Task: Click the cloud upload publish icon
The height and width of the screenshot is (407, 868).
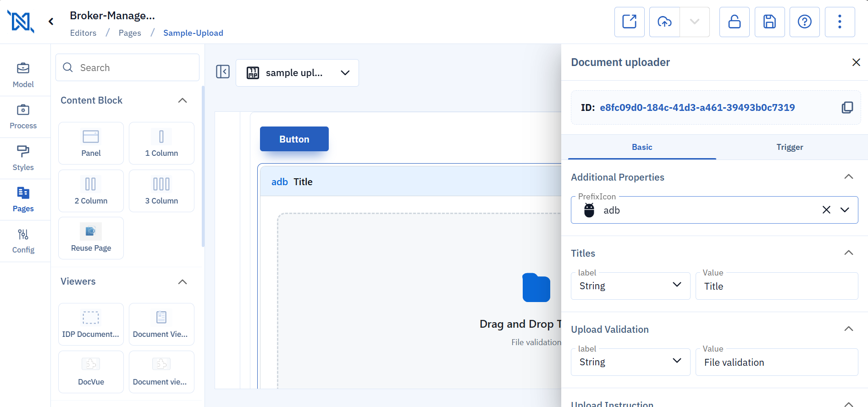Action: [664, 22]
